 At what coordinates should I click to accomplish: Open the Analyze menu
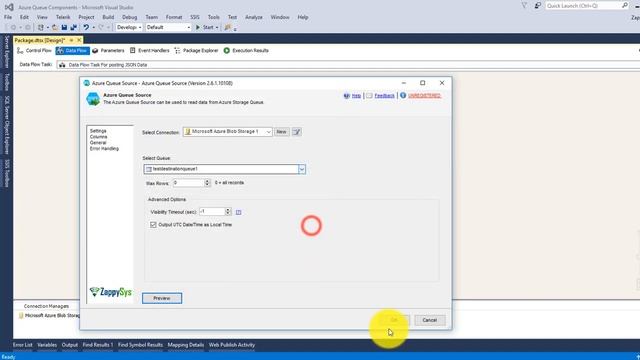coord(254,17)
